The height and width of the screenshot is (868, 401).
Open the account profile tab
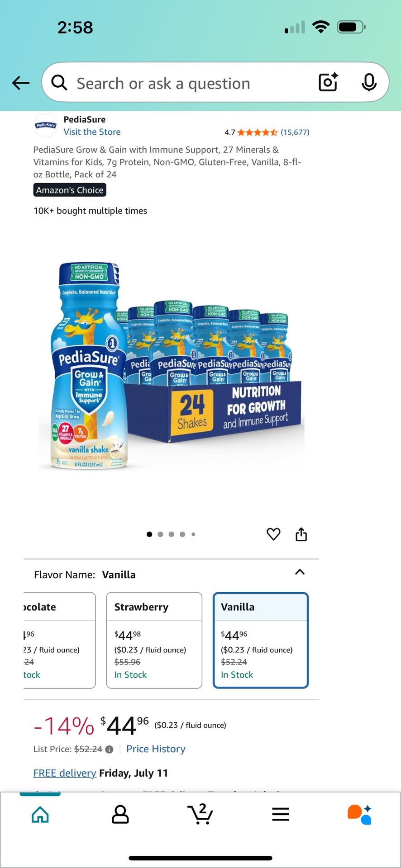(120, 814)
